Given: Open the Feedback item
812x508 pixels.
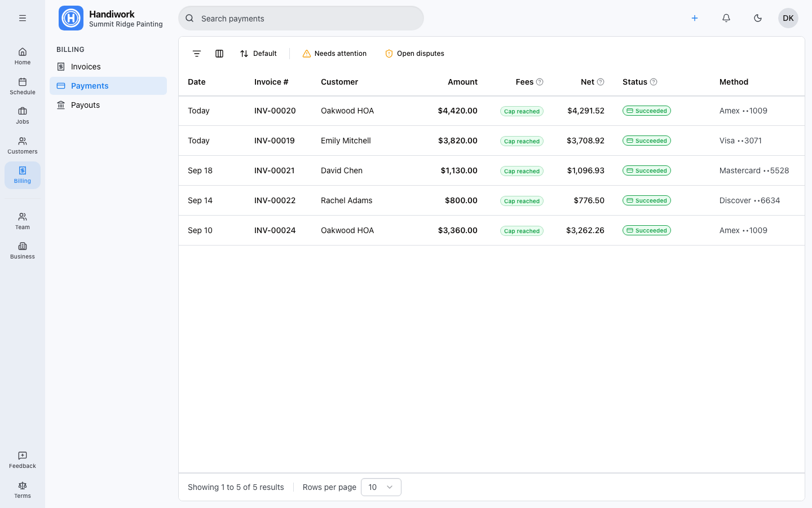Looking at the screenshot, I should click(23, 459).
